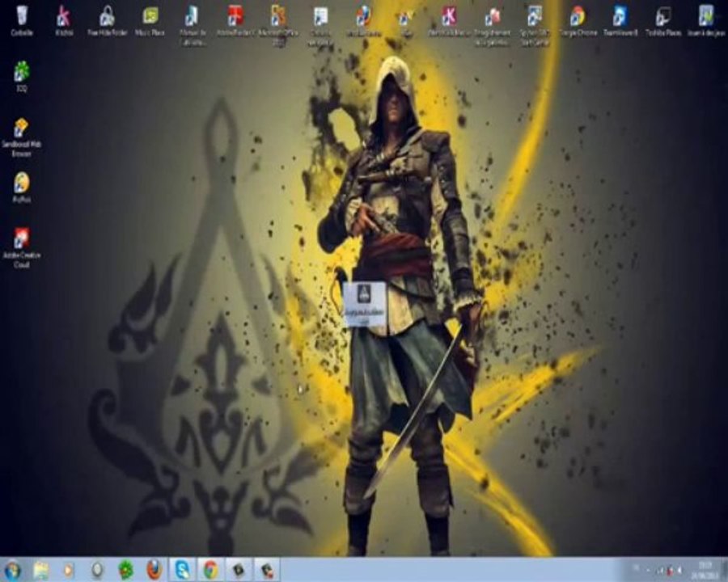Open the Spybot S&D Start Center shortcut
This screenshot has width=728, height=582.
(535, 24)
